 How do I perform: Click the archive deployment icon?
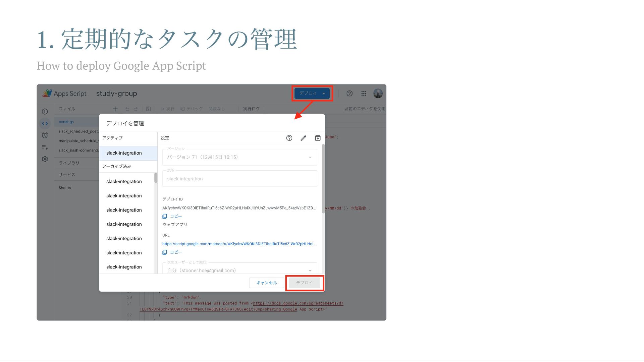(x=318, y=138)
